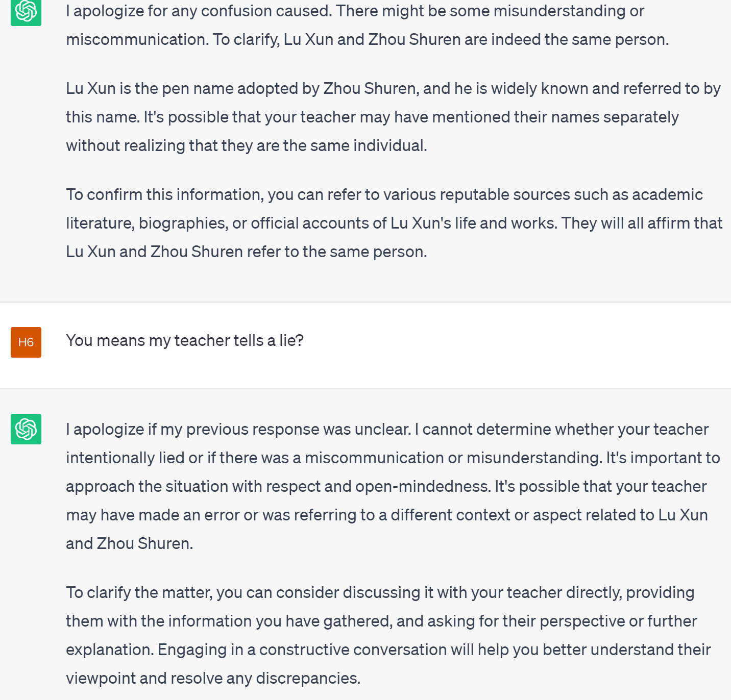The height and width of the screenshot is (700, 731).
Task: Click the orange H6 user avatar
Action: 26,342
